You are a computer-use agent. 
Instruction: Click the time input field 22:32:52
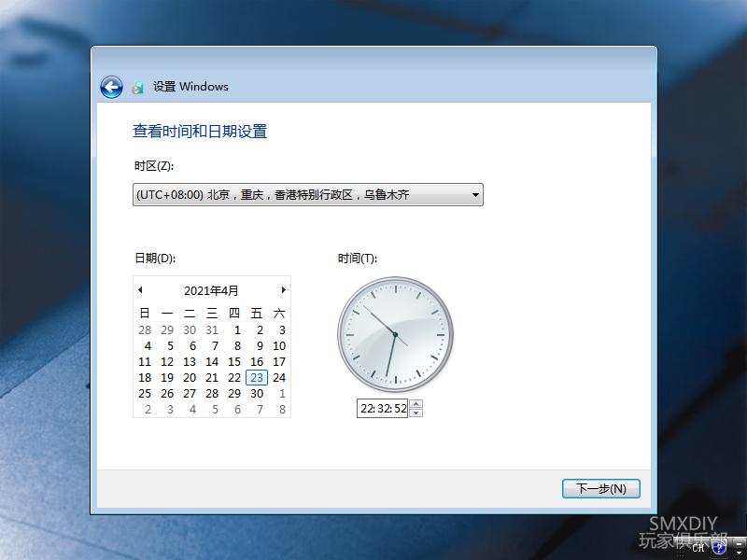(383, 409)
